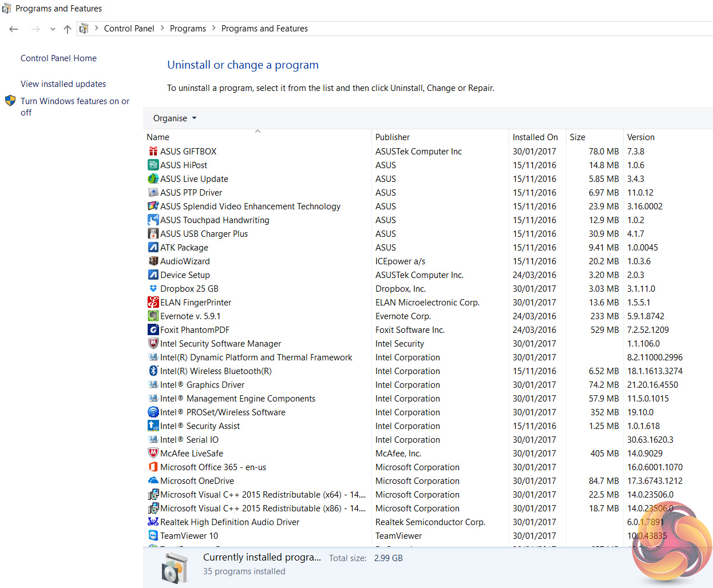Click the Foxit PhantomPDF icon

pos(153,330)
